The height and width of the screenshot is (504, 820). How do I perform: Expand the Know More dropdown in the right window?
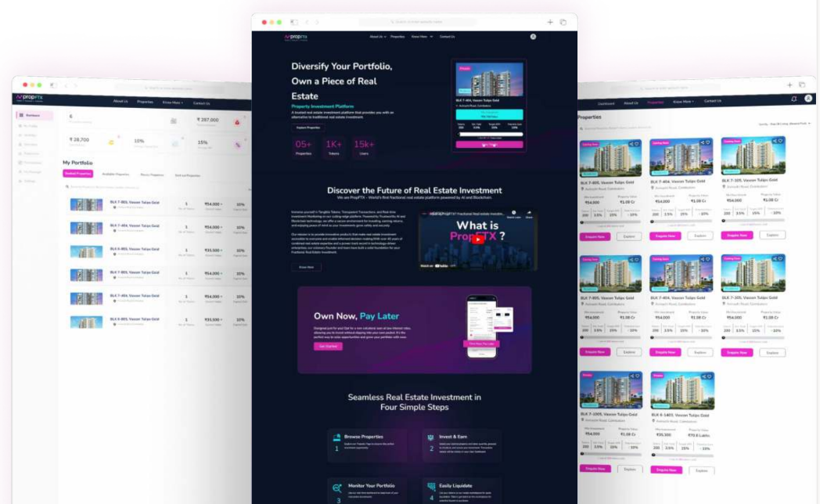pyautogui.click(x=684, y=102)
